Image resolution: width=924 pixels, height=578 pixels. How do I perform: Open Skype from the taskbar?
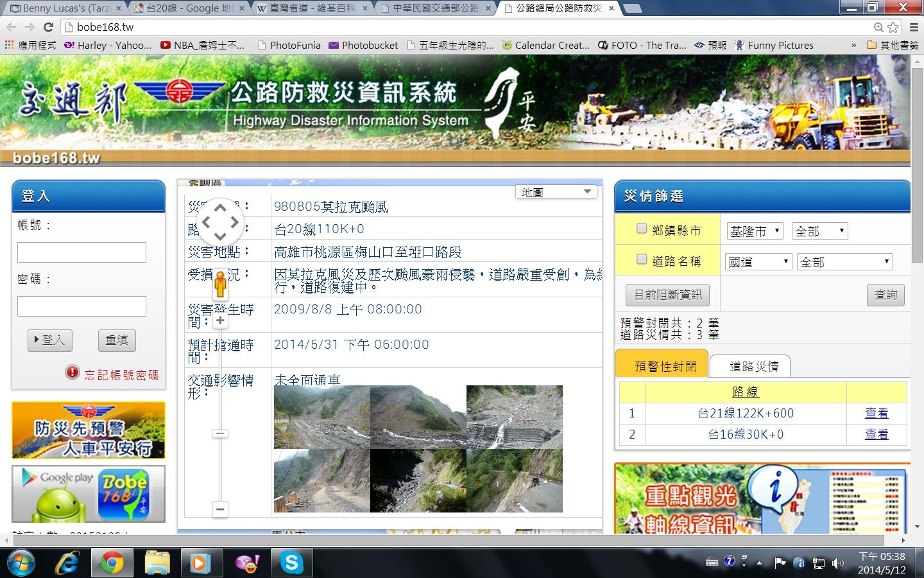click(291, 563)
